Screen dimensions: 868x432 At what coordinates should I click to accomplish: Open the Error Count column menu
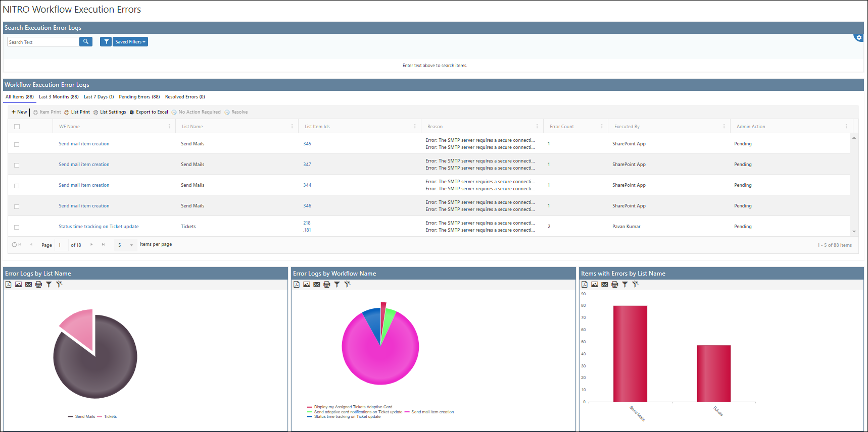coord(602,127)
